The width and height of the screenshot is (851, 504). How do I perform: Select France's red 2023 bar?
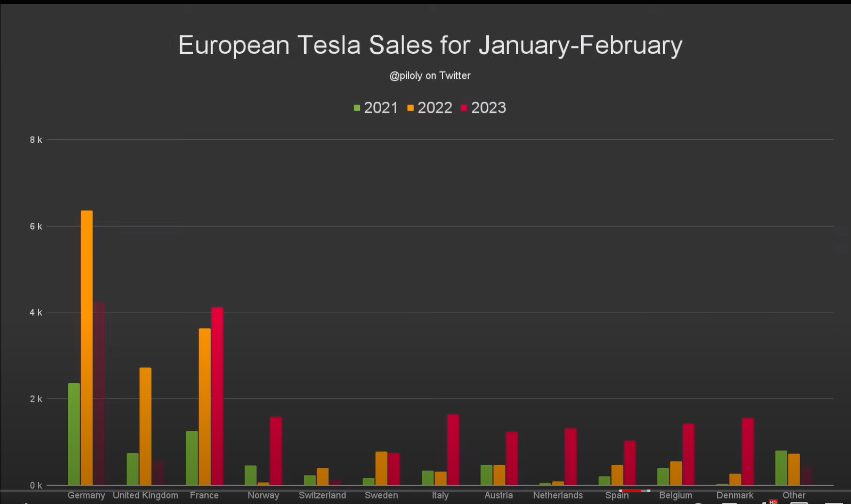[x=217, y=396]
